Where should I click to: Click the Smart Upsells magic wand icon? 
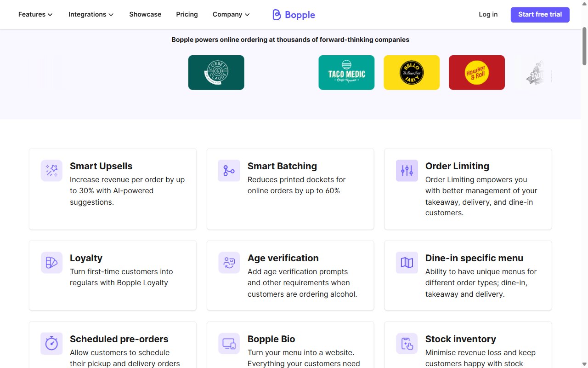(x=51, y=171)
